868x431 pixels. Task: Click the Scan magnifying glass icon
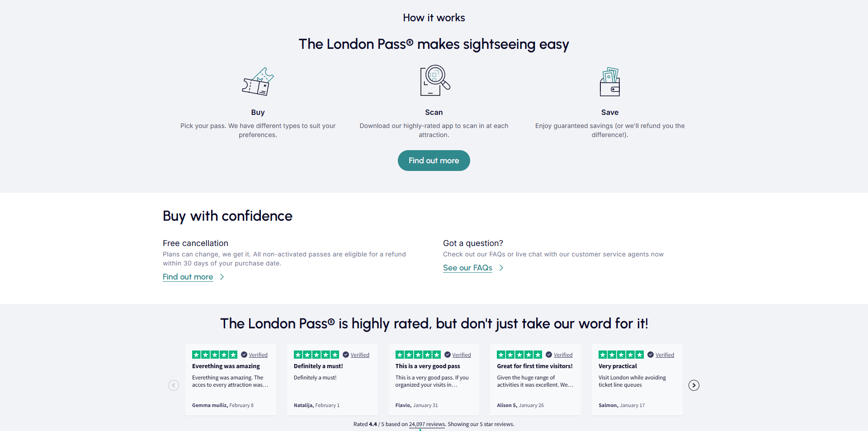(x=434, y=80)
